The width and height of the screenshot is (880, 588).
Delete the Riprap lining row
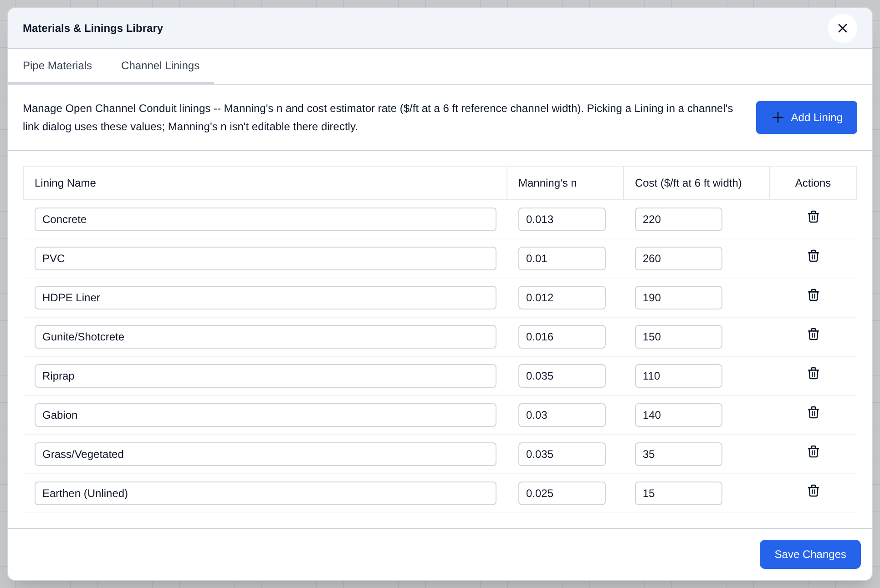813,374
